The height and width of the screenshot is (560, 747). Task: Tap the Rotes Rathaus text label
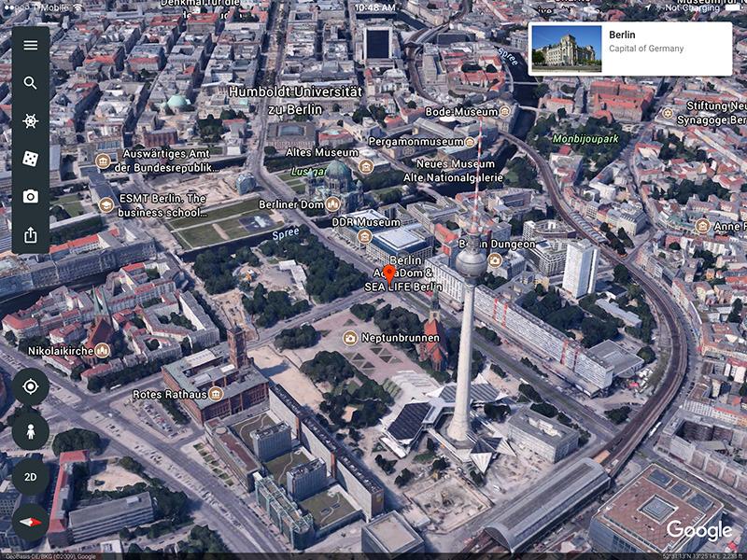[x=170, y=394]
